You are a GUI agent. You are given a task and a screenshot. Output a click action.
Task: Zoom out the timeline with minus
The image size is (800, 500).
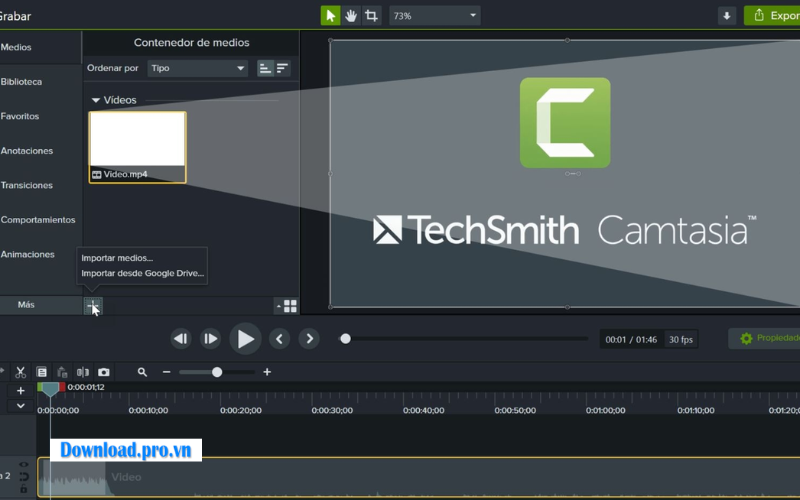(166, 372)
